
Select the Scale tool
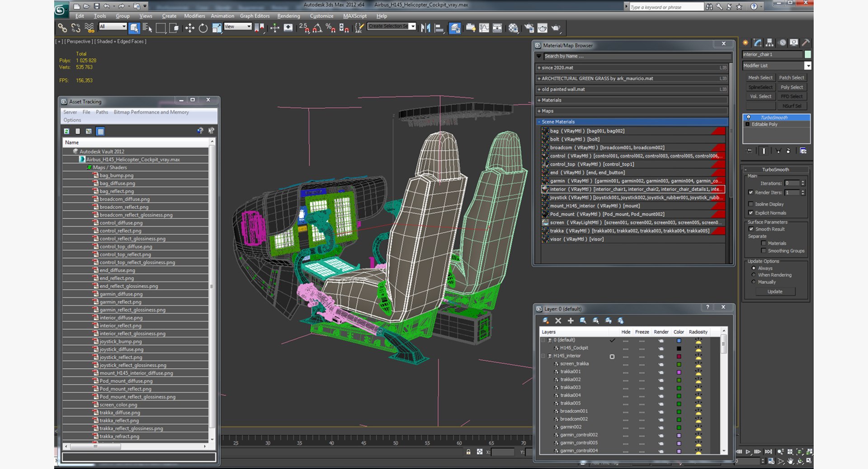click(217, 28)
